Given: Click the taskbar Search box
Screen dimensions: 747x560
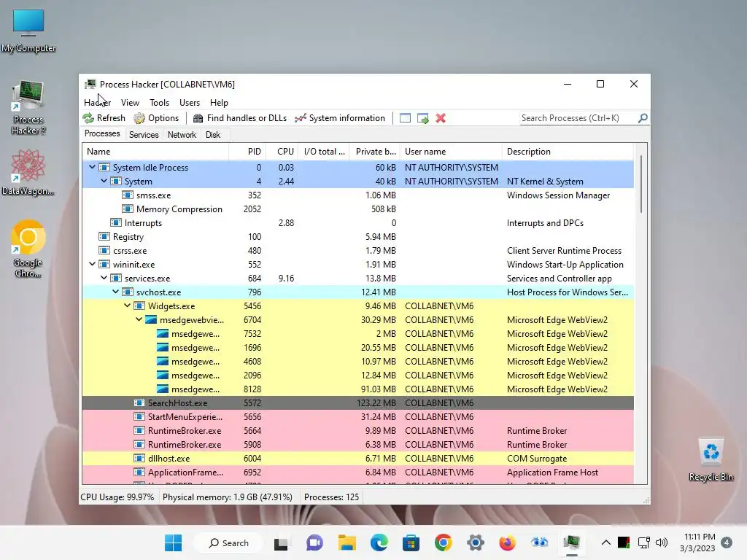Looking at the screenshot, I should pos(229,542).
